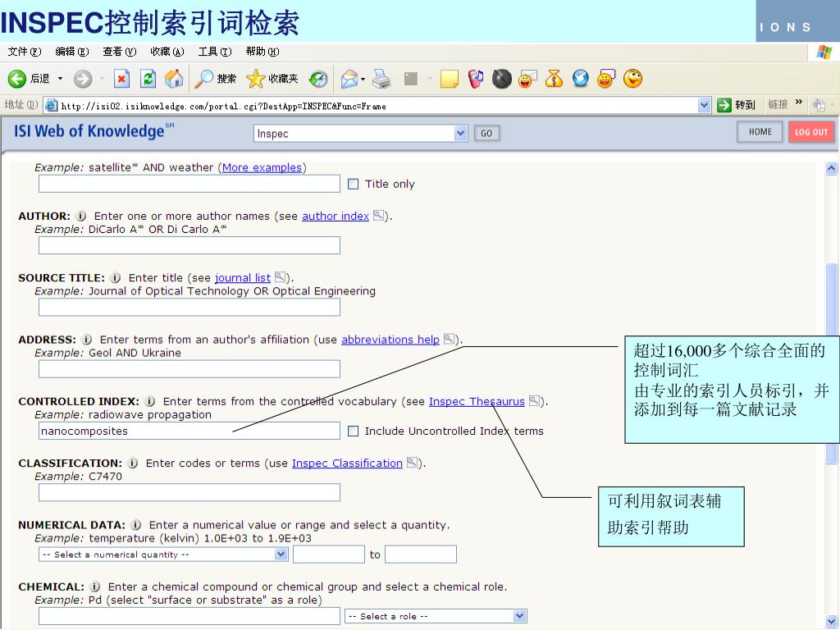Viewport: 840px width, 630px height.
Task: Click the Refresh page icon
Action: (x=148, y=79)
